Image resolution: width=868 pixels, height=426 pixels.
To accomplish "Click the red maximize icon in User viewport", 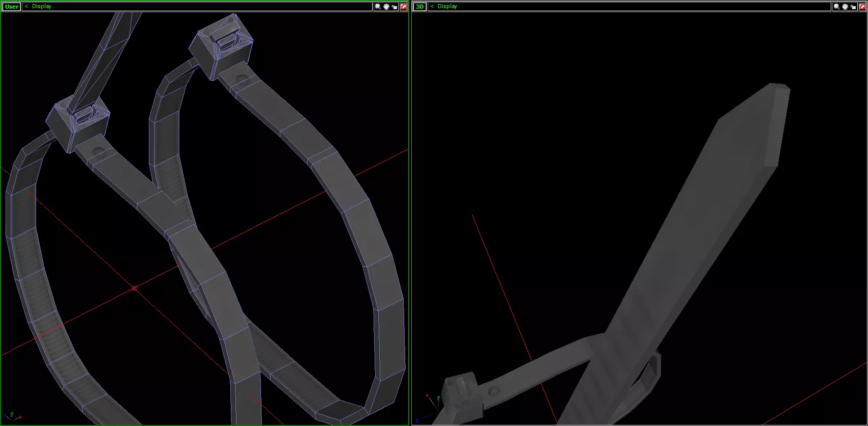I will pyautogui.click(x=404, y=7).
